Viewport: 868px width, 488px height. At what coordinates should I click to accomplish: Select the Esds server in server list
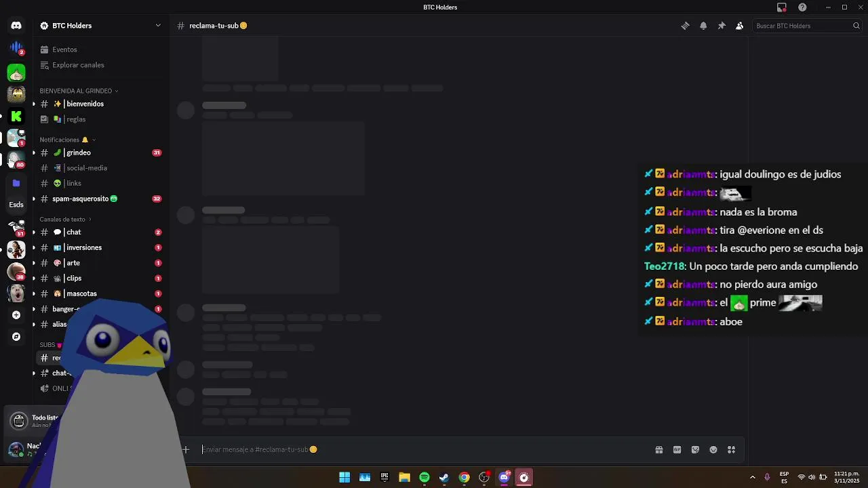(16, 205)
